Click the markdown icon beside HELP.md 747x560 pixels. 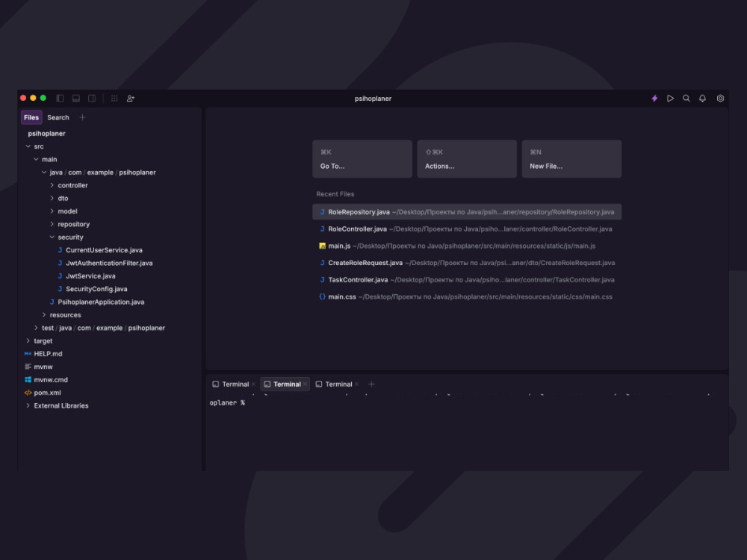tap(28, 354)
